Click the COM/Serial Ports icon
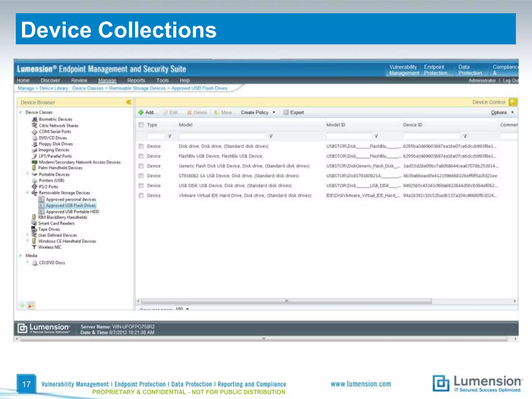 (35, 132)
